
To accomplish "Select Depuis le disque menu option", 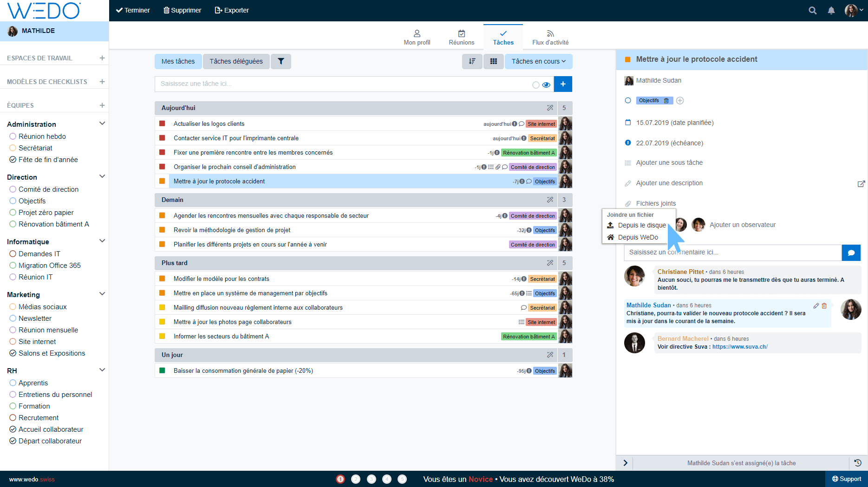I will [x=641, y=225].
